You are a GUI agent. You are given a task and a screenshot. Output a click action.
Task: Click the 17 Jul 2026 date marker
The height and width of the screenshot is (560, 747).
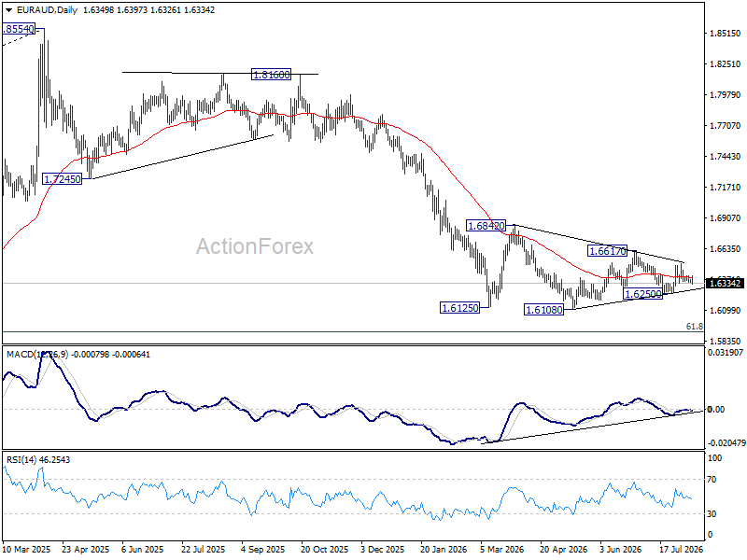click(x=682, y=549)
